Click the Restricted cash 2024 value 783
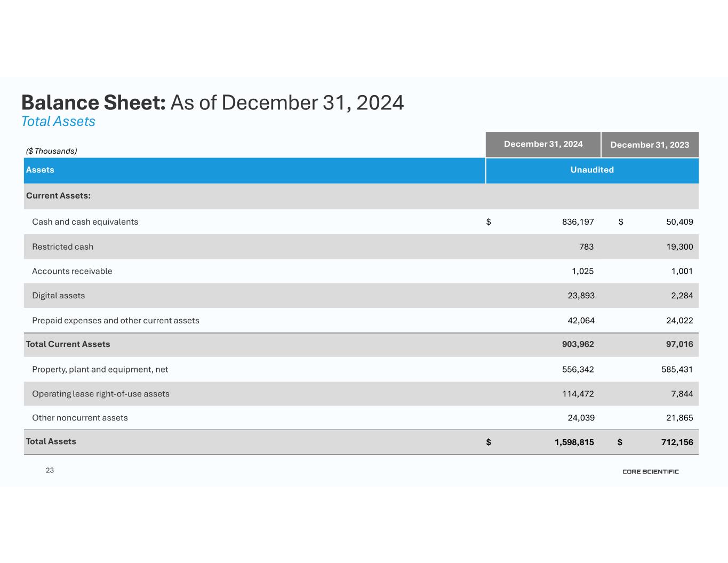Image resolution: width=728 pixels, height=563 pixels. pos(586,247)
